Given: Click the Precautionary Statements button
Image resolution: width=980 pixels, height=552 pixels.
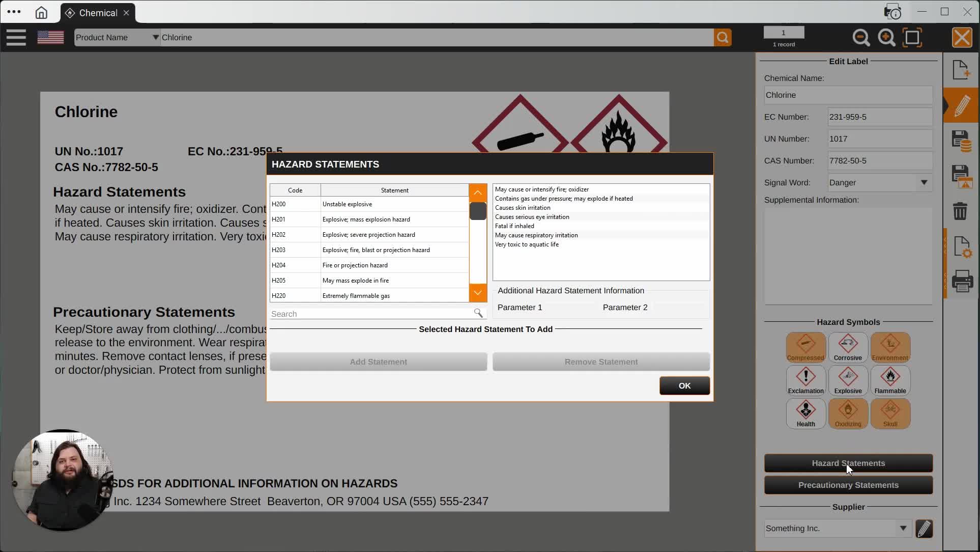Looking at the screenshot, I should (848, 485).
